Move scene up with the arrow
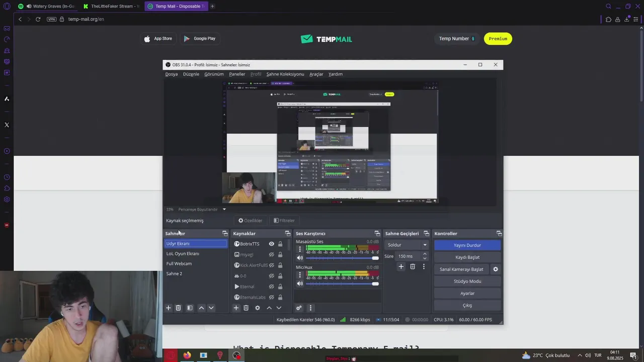 coord(201,308)
